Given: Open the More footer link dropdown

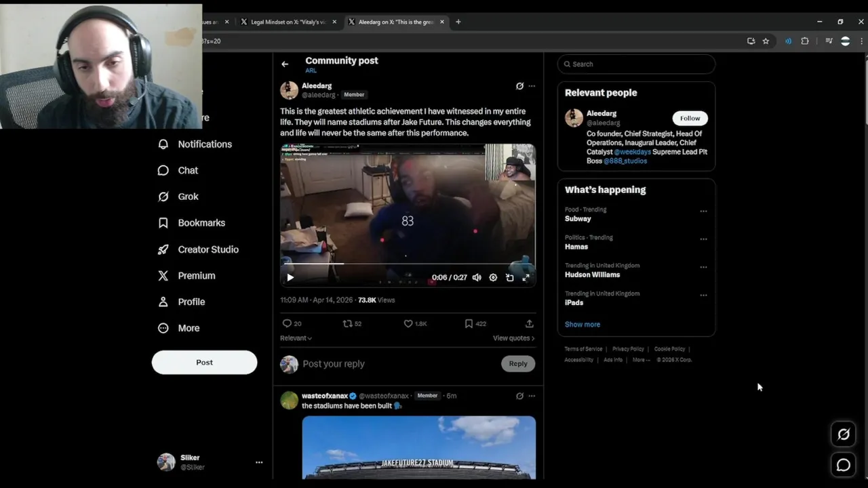Looking at the screenshot, I should pos(641,360).
